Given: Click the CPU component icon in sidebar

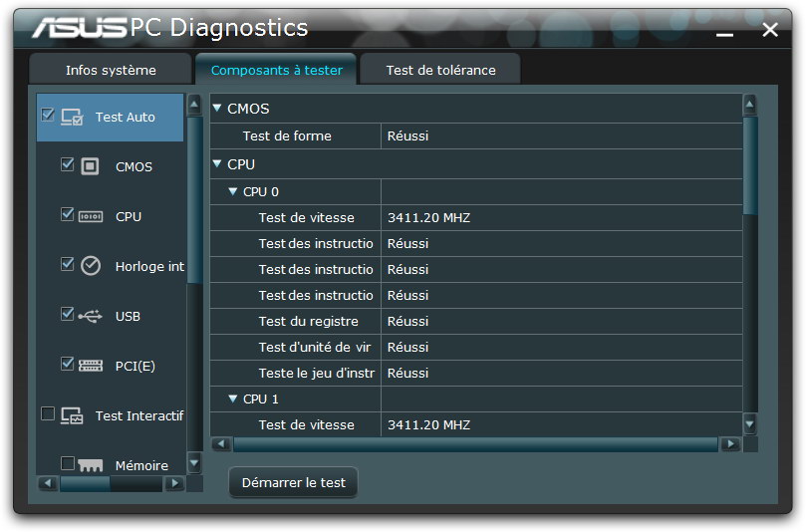Looking at the screenshot, I should pyautogui.click(x=91, y=216).
